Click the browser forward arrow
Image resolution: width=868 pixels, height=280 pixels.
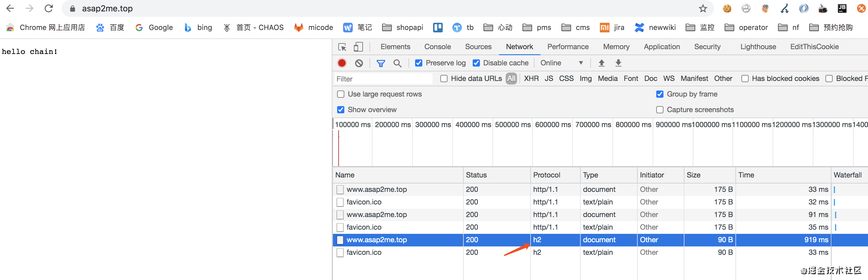[30, 8]
